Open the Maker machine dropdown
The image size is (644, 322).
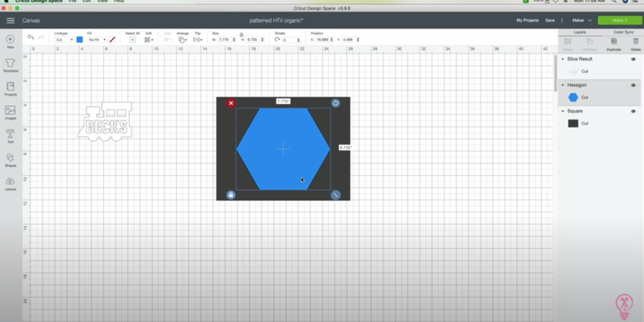tap(582, 20)
